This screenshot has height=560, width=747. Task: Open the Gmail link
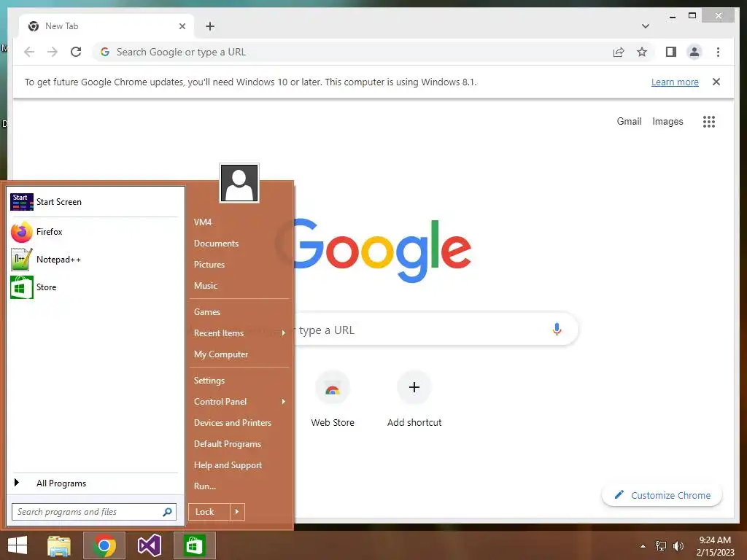(629, 122)
